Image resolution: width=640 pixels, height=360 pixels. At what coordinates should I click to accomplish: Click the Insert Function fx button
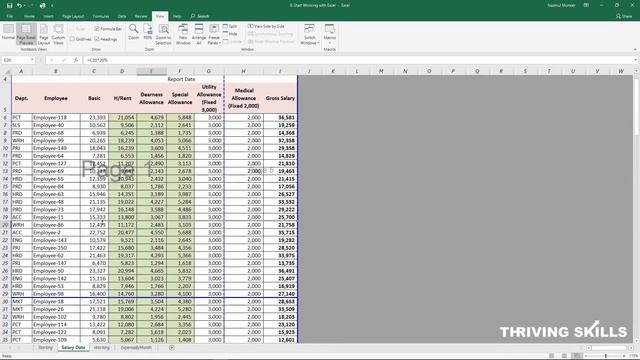(x=76, y=60)
